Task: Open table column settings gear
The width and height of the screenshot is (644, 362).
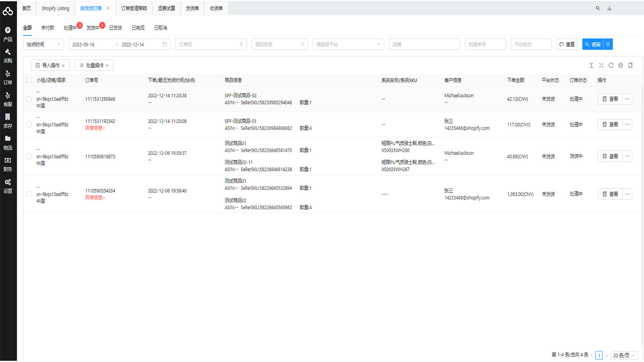Action: tap(621, 65)
